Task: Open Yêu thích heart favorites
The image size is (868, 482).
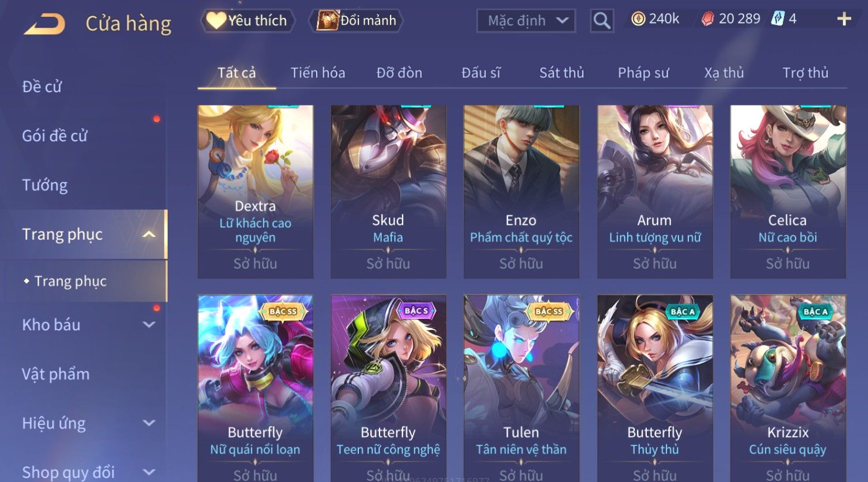Action: [x=248, y=21]
